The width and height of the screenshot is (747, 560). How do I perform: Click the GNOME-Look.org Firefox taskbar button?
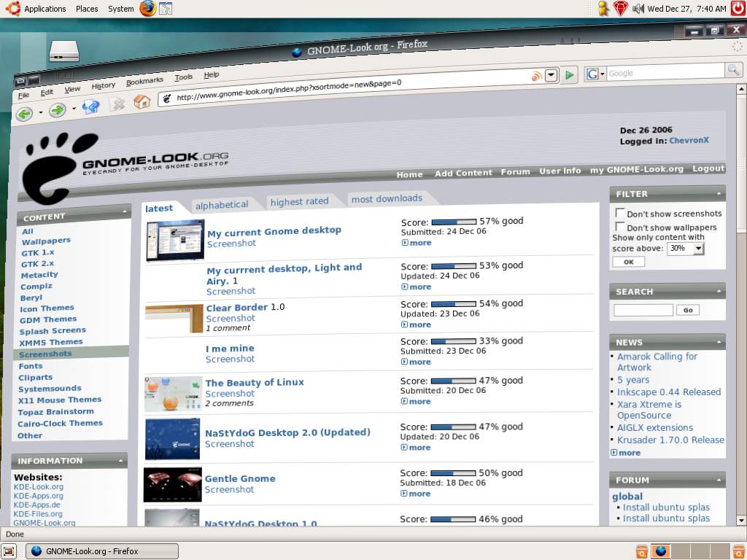click(102, 551)
